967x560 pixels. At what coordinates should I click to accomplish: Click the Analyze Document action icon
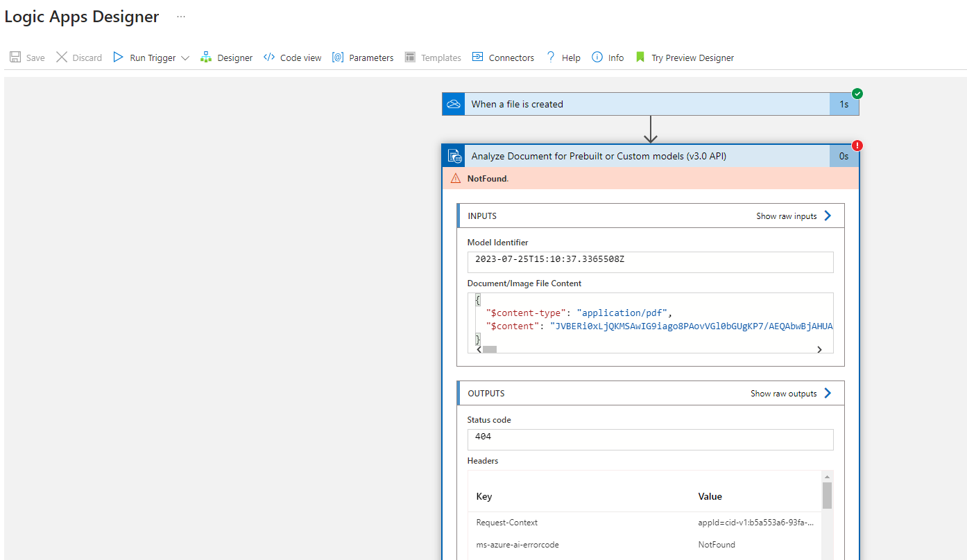tap(454, 156)
